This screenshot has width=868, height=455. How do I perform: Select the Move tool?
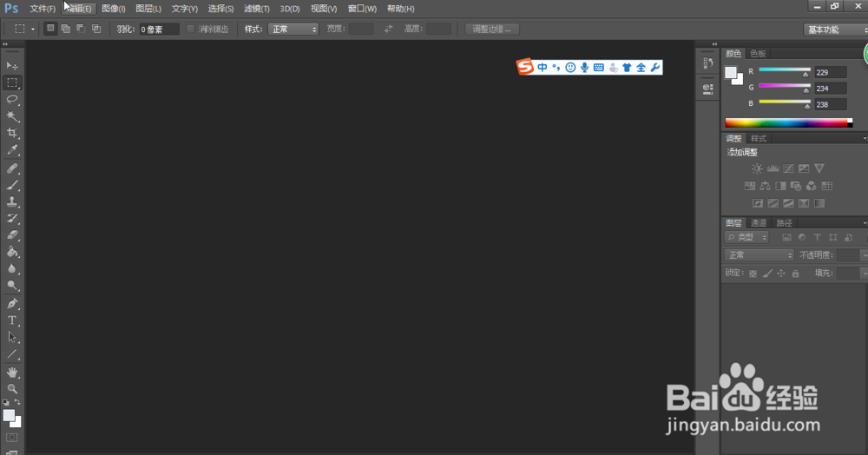11,66
